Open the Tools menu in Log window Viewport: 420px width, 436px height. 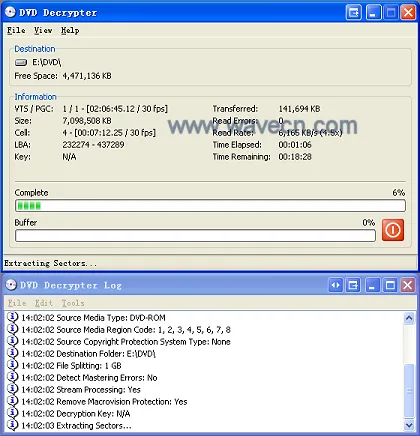[x=73, y=303]
